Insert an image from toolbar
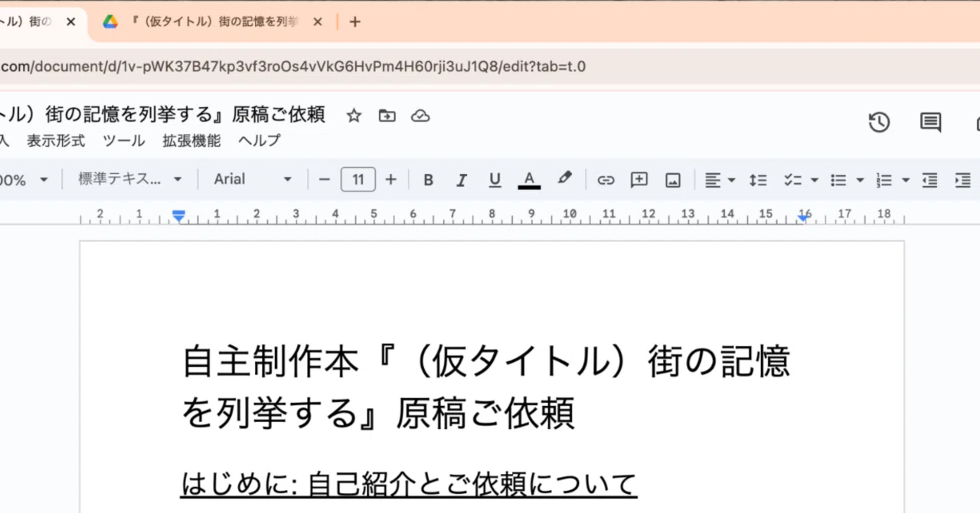Screen dimensions: 980x513 pos(673,180)
